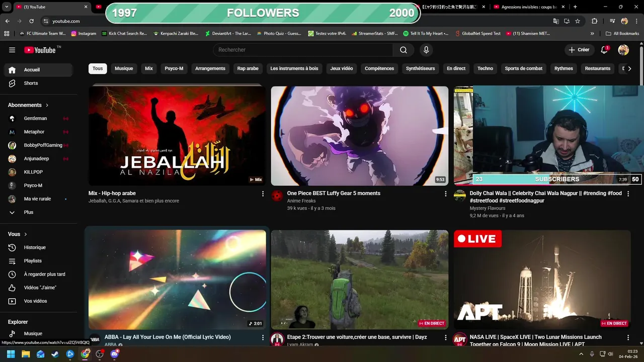Open the NASA LIVE SpaceX thumbnail
Image resolution: width=644 pixels, height=362 pixels.
542,280
